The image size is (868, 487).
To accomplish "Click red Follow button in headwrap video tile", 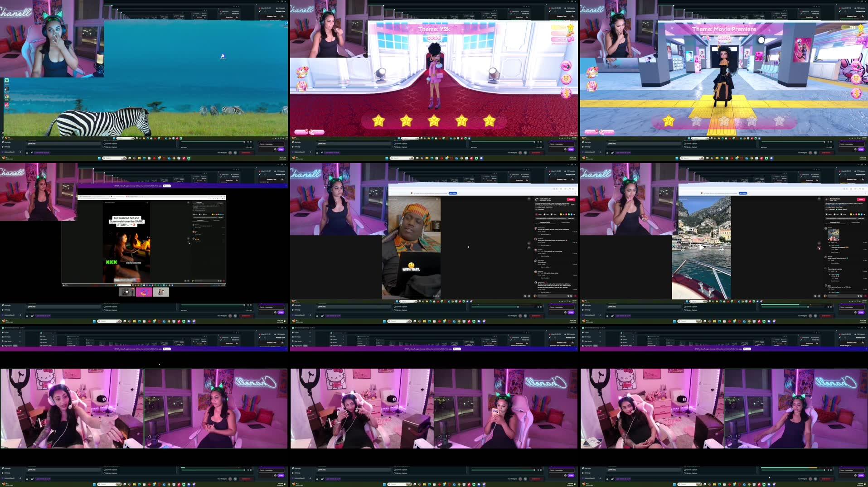I will tap(571, 199).
